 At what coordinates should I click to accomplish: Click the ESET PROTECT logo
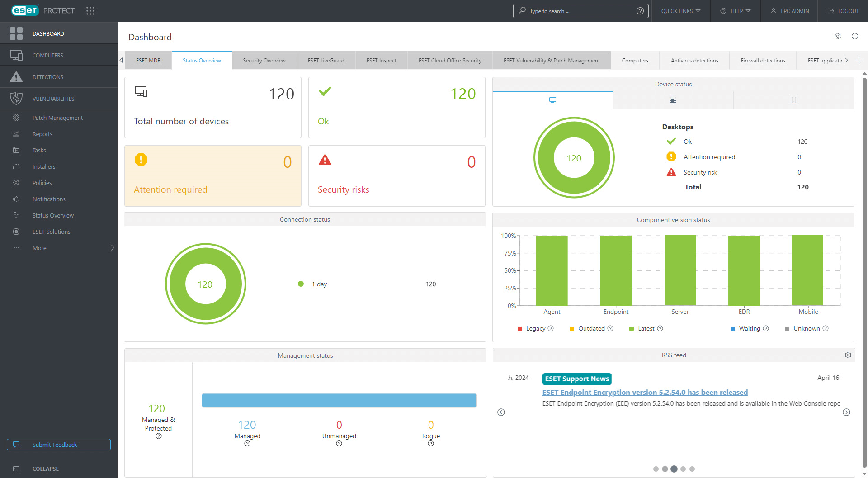43,10
